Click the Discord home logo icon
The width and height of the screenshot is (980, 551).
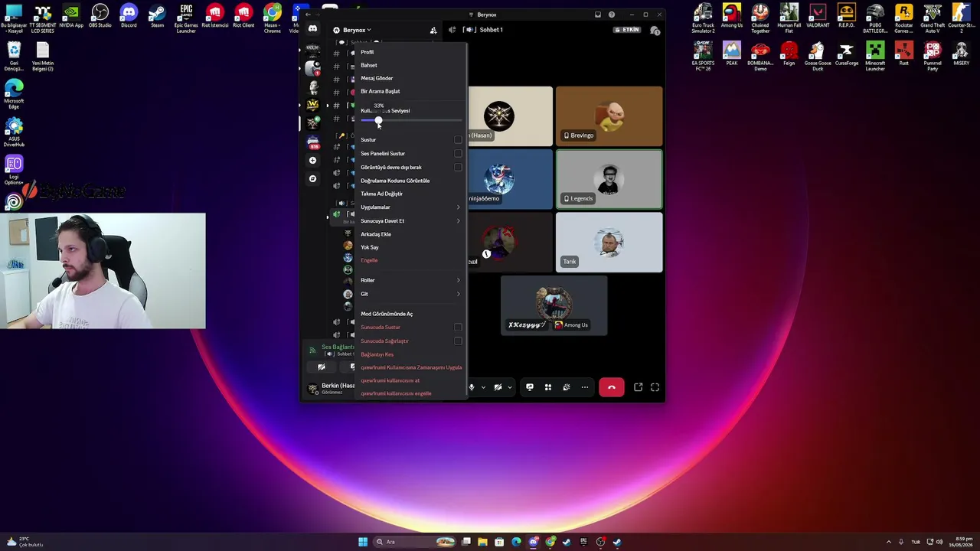click(x=312, y=29)
